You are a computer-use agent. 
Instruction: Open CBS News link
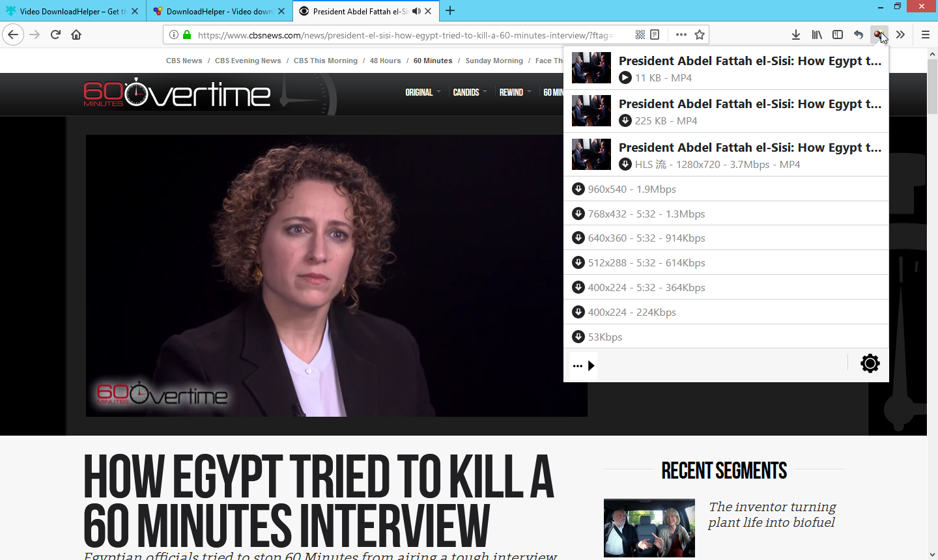(x=184, y=61)
